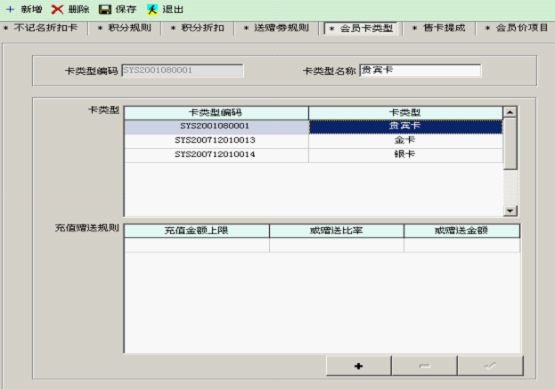Select the 银卡 row in table
This screenshot has height=389, width=555.
(313, 154)
